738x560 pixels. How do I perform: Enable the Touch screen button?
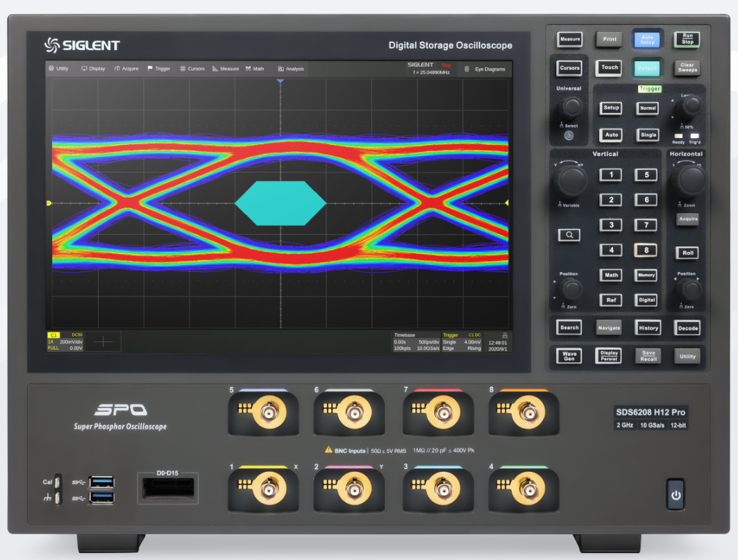pyautogui.click(x=610, y=68)
